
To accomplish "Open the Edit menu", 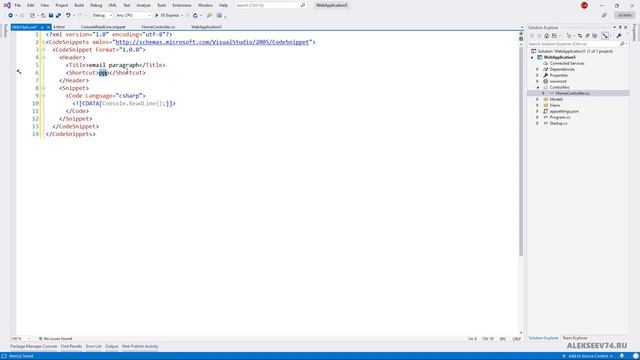I will point(31,5).
